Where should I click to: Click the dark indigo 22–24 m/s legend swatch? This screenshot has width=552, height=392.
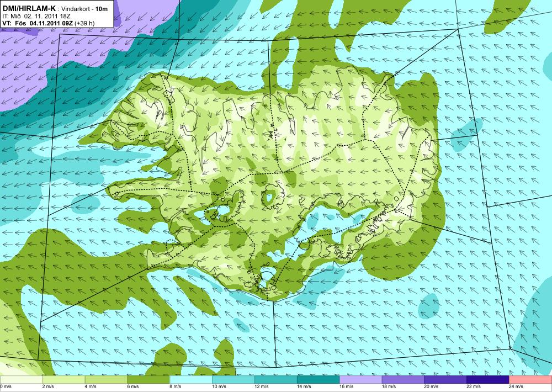click(x=488, y=380)
